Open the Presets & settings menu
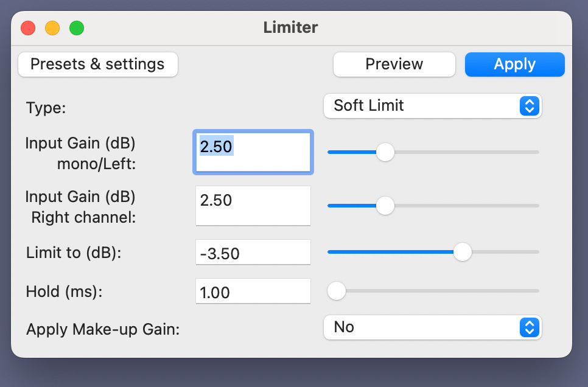Screen dimensions: 588x387 [98, 64]
